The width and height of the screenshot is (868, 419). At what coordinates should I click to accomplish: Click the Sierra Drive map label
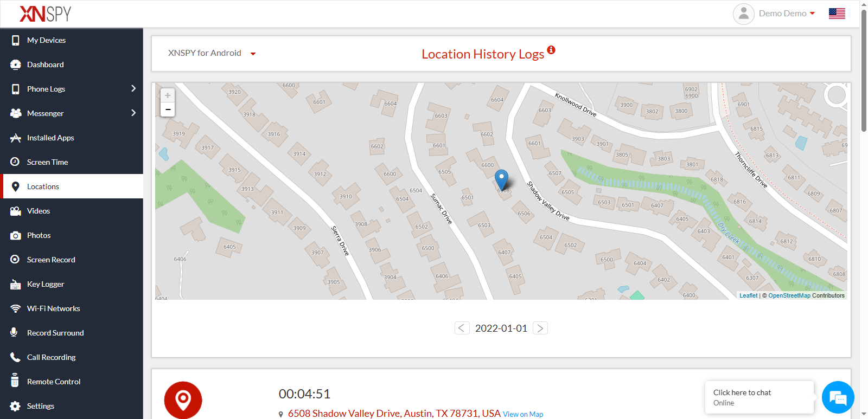click(x=340, y=241)
